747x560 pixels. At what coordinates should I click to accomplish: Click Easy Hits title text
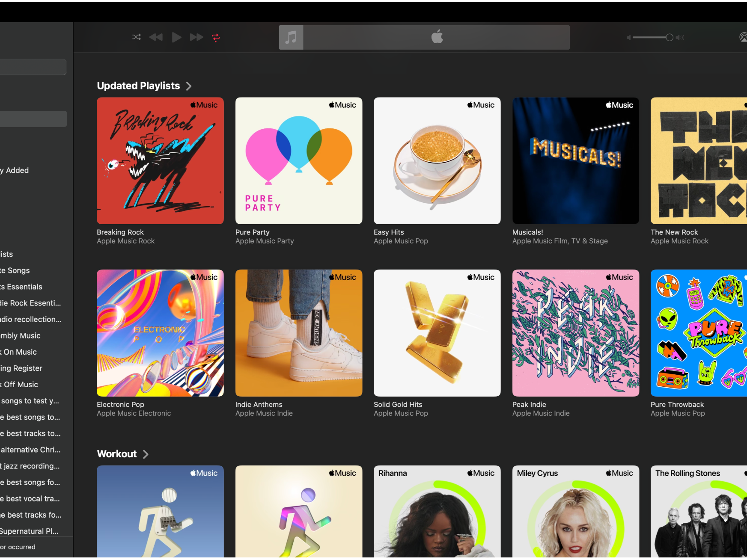389,232
